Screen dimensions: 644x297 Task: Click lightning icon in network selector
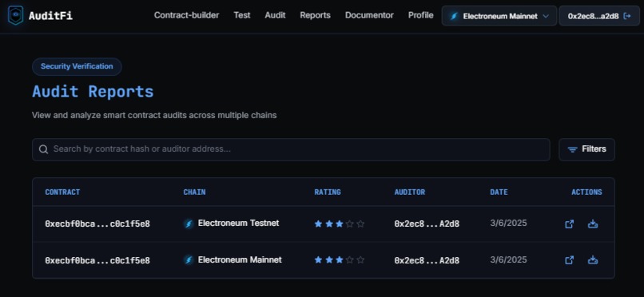click(454, 17)
